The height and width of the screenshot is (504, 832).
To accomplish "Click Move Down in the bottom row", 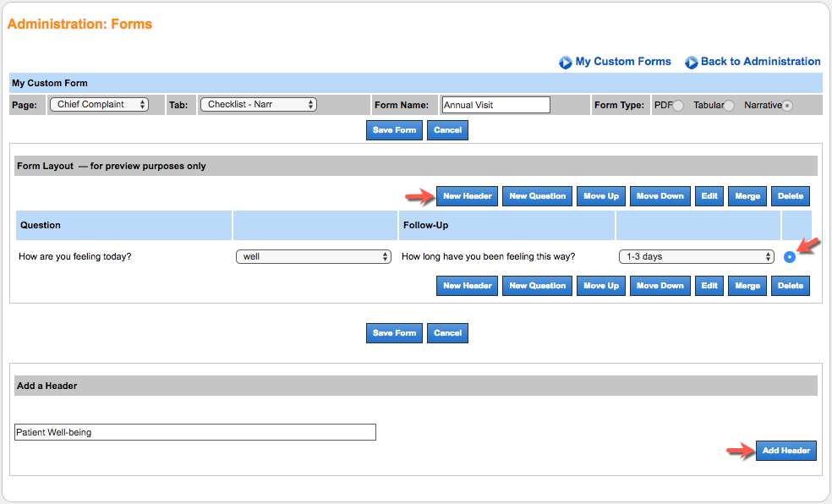I will [x=660, y=285].
